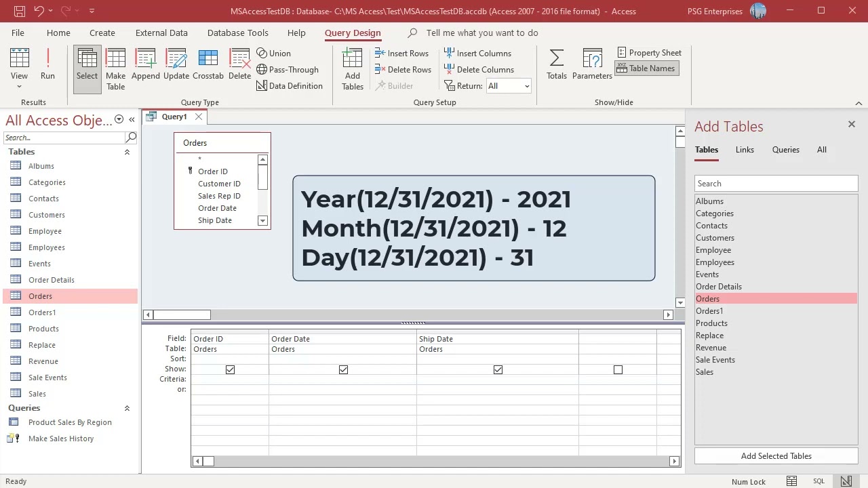Open the View button in Results group
The width and height of the screenshot is (868, 488).
[x=19, y=68]
